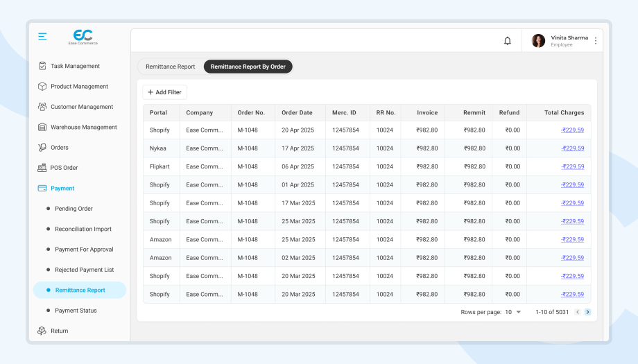The image size is (638, 364).
Task: Open notifications bell icon
Action: point(508,41)
